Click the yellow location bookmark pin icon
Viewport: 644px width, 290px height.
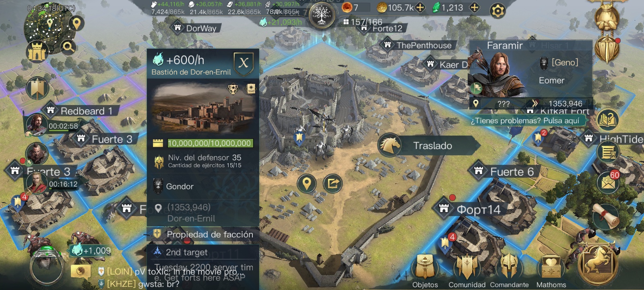(x=307, y=184)
